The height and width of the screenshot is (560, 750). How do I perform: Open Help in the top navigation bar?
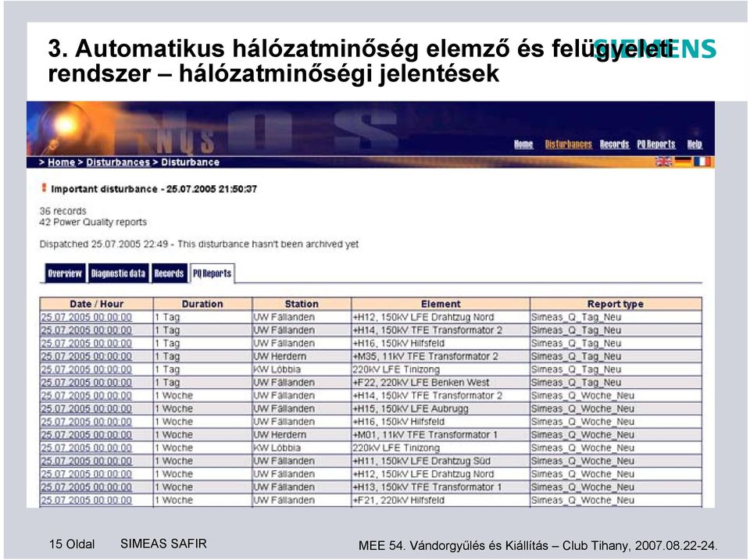pos(695,144)
